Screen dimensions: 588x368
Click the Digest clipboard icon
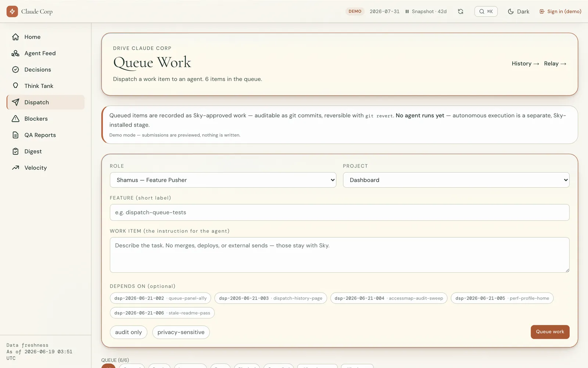point(15,151)
